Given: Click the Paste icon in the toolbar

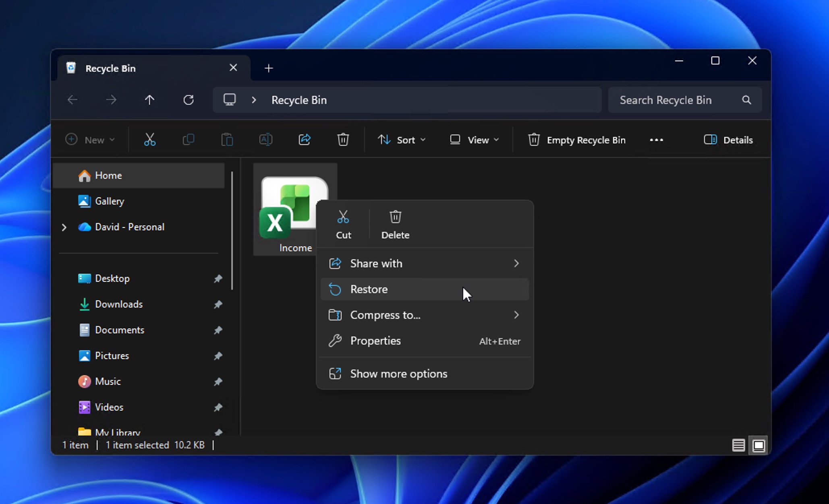Looking at the screenshot, I should pyautogui.click(x=227, y=140).
